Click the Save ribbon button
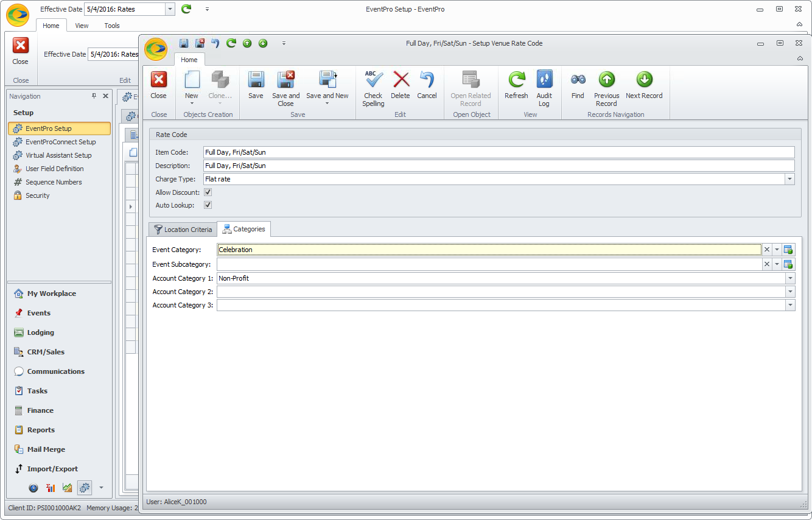The width and height of the screenshot is (812, 520). click(256, 85)
